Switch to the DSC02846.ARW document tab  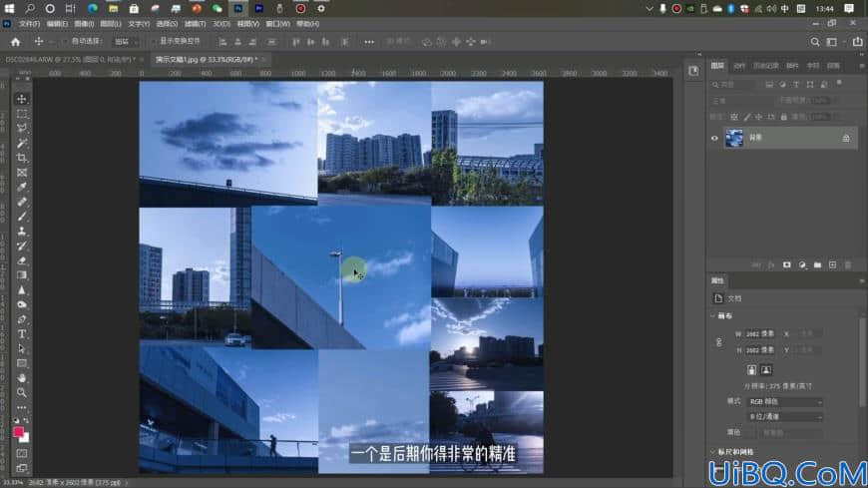pos(70,59)
